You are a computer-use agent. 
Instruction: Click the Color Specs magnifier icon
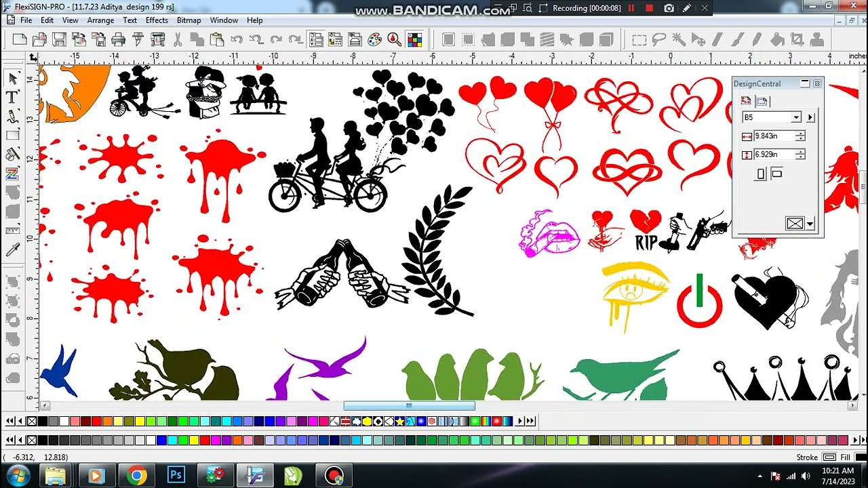pos(395,39)
